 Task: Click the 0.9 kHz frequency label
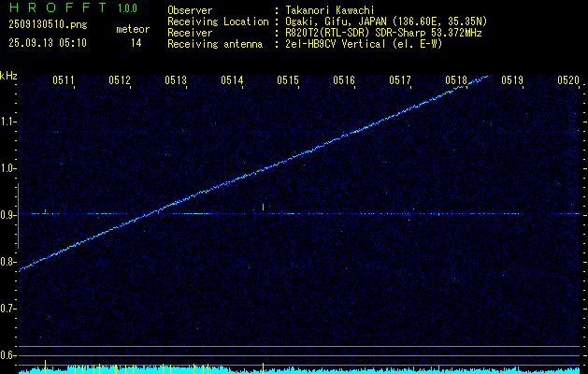[7, 215]
